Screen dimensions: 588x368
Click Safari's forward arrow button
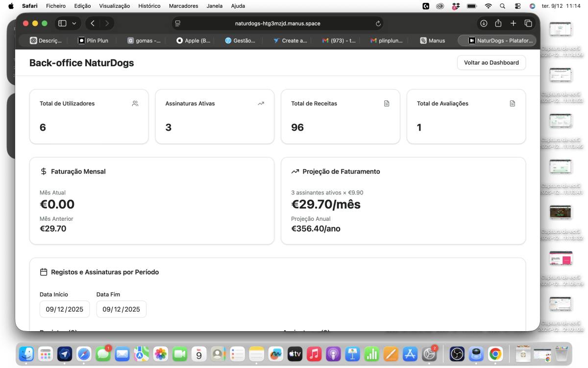[x=107, y=23]
